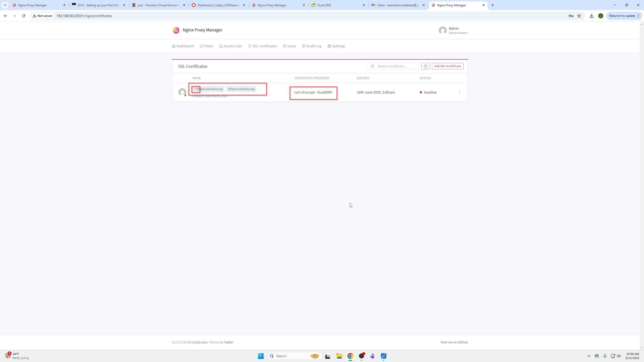Open a new browser tab
This screenshot has height=362, width=644.
(x=493, y=5)
